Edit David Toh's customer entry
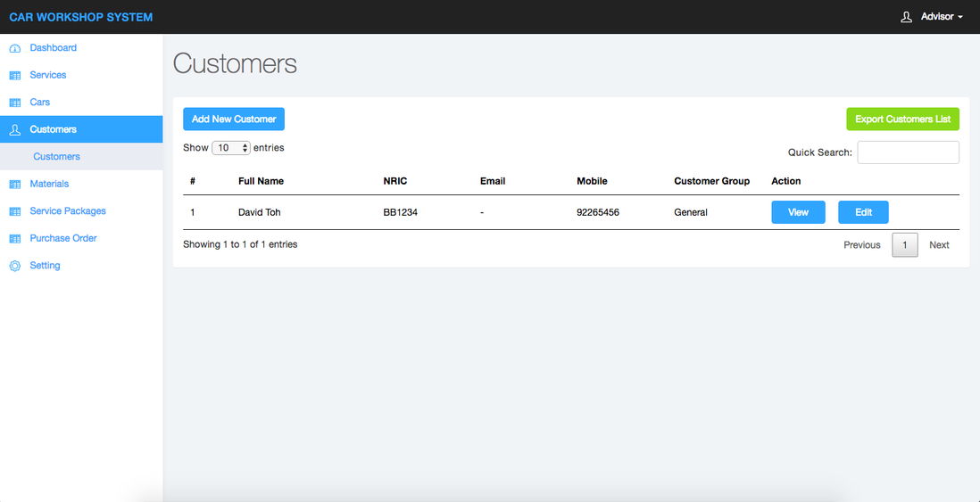Viewport: 980px width, 502px height. (x=863, y=212)
